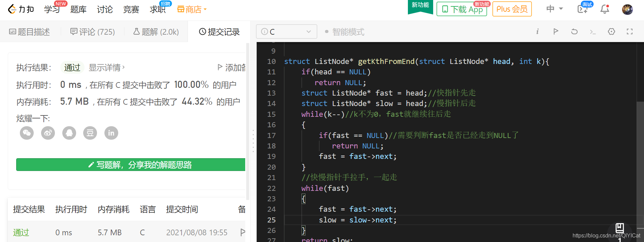Expand the 中 language switcher
644x242 pixels.
(554, 9)
